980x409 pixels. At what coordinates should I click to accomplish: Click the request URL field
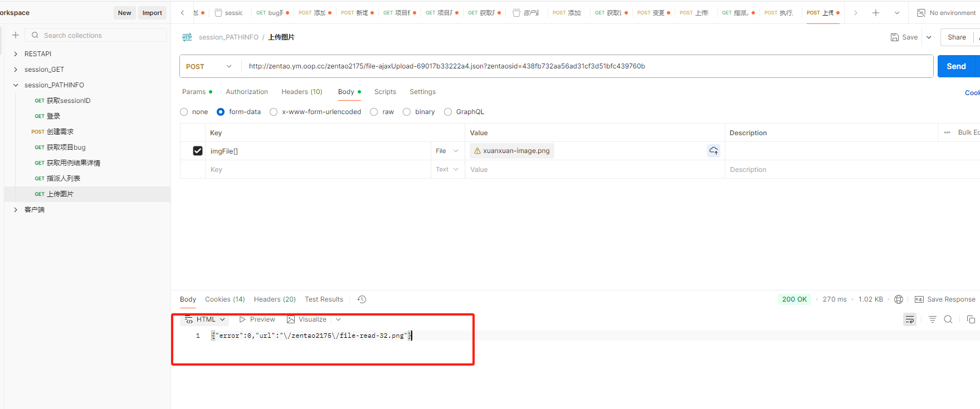coord(587,66)
